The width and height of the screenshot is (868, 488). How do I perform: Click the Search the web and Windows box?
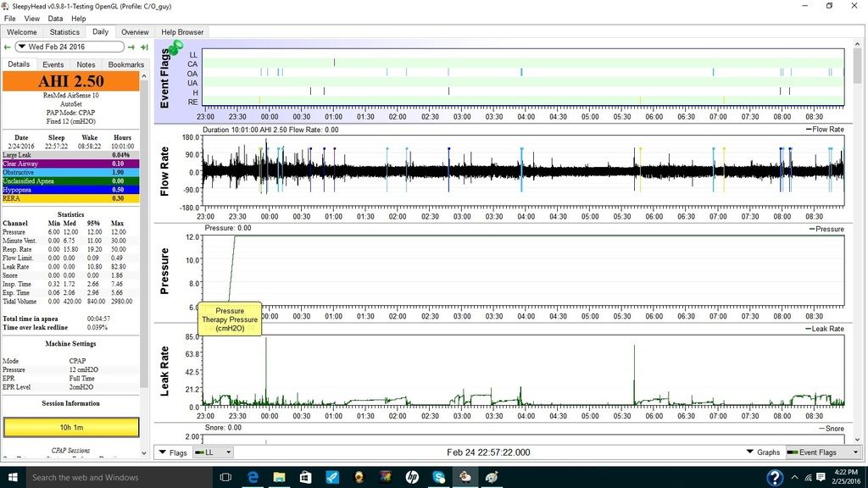click(119, 477)
